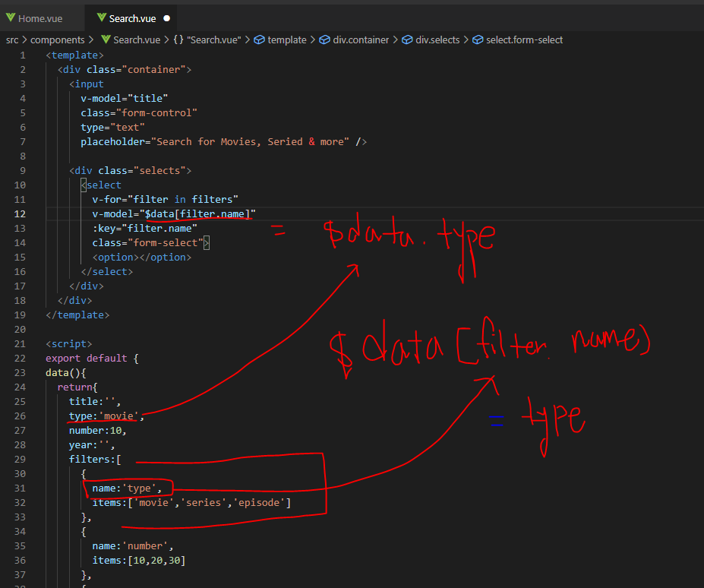This screenshot has width=704, height=588.
Task: Click class="form-control" attribute
Action: point(139,112)
